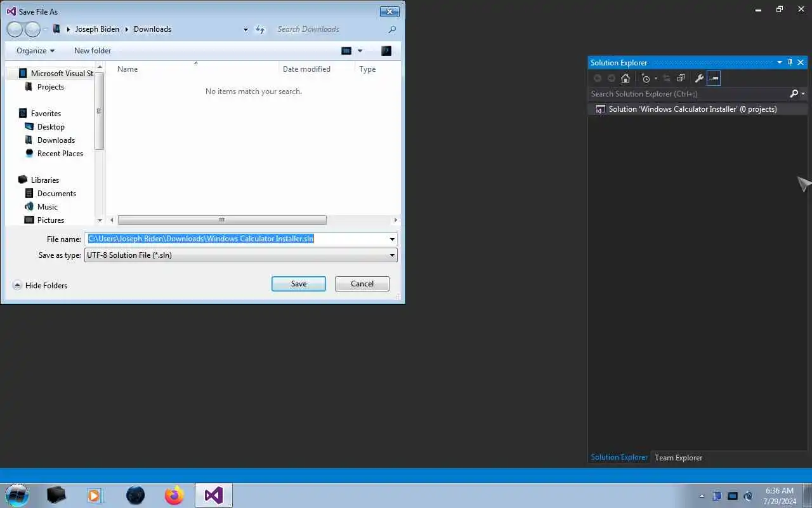Click the media player taskbar icon
This screenshot has height=508, width=812.
[x=95, y=495]
